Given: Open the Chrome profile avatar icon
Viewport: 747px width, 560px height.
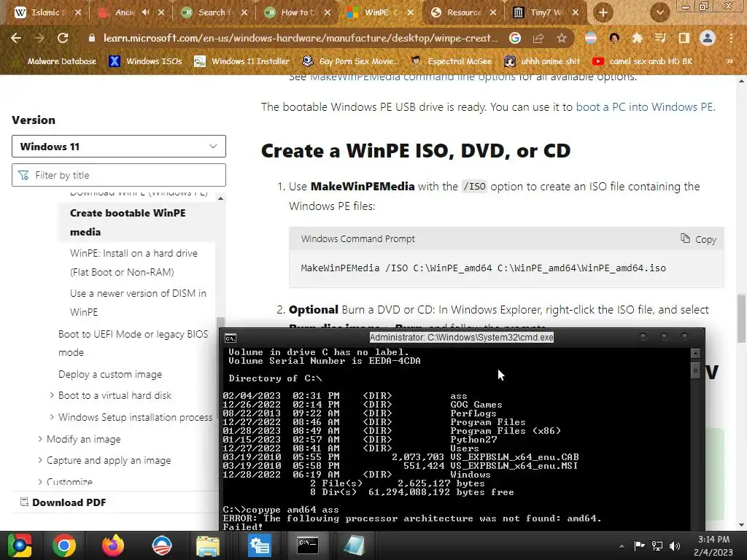Looking at the screenshot, I should click(708, 38).
